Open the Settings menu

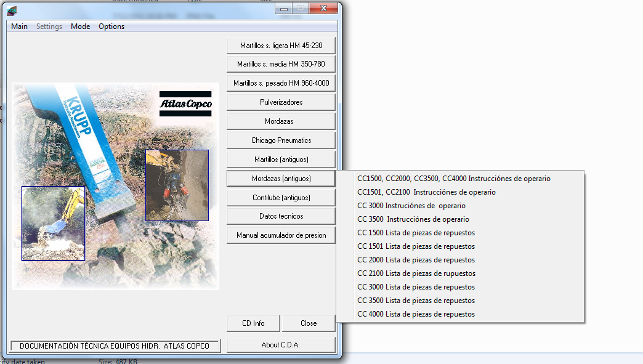tap(49, 26)
